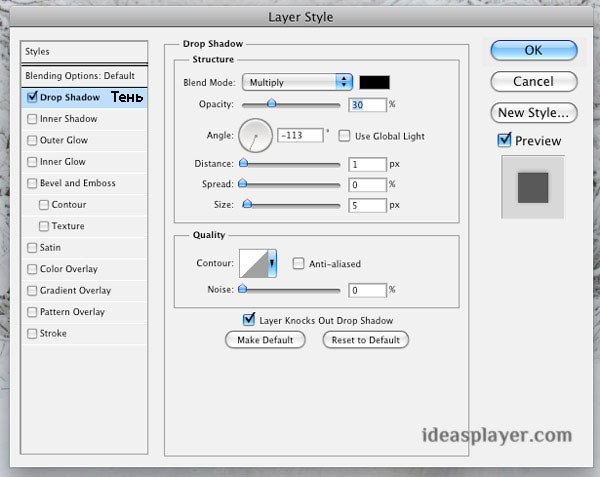Open the New Style dialog
This screenshot has width=600, height=477.
click(533, 113)
